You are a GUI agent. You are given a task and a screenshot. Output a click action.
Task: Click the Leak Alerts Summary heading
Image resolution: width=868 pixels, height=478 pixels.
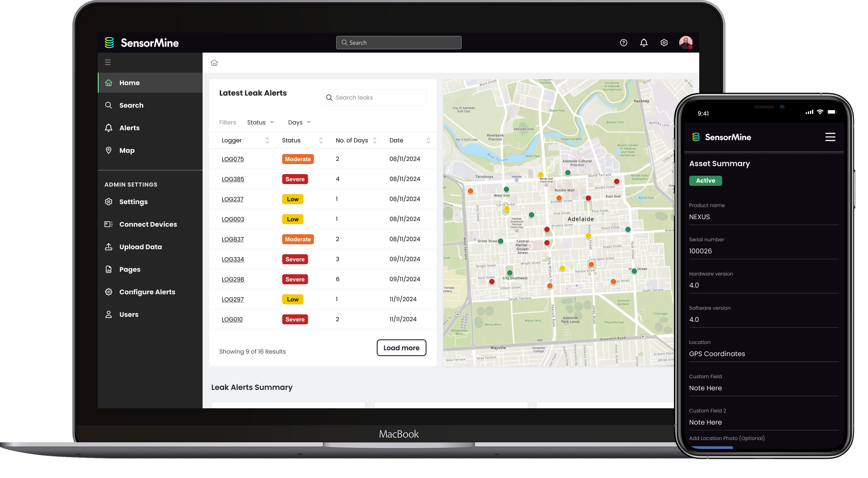click(x=252, y=387)
